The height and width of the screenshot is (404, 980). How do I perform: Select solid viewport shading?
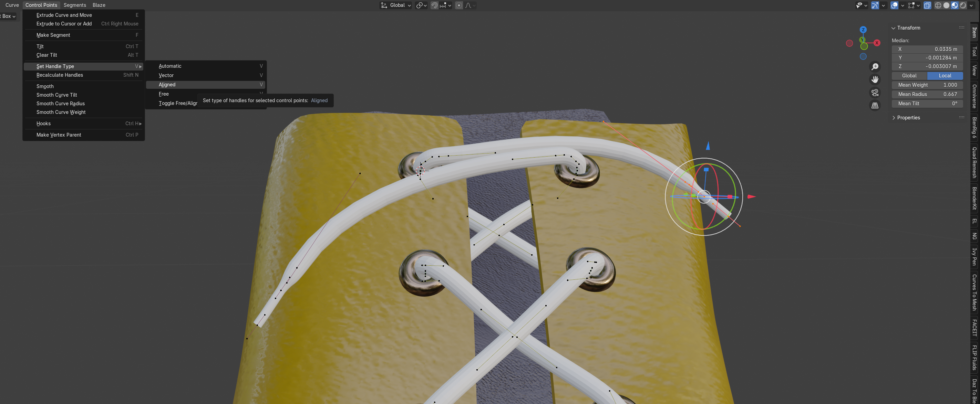(947, 5)
